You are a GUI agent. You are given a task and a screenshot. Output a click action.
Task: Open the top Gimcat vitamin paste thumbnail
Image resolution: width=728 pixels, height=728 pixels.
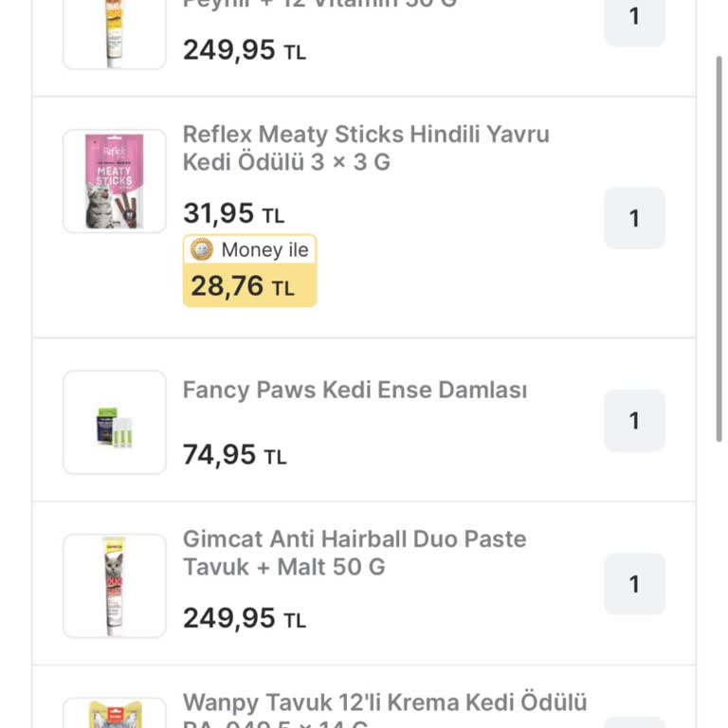(115, 33)
